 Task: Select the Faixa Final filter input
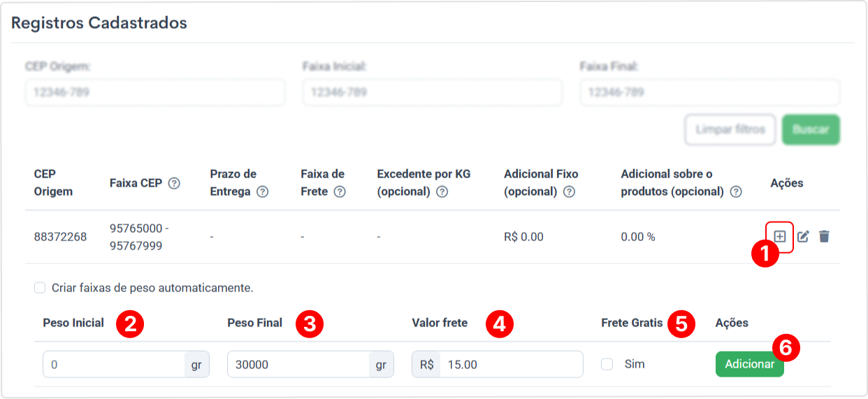[710, 92]
